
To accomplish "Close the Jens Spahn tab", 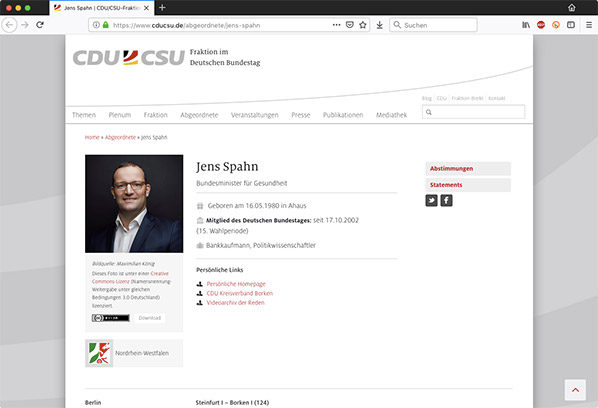I will pyautogui.click(x=146, y=8).
